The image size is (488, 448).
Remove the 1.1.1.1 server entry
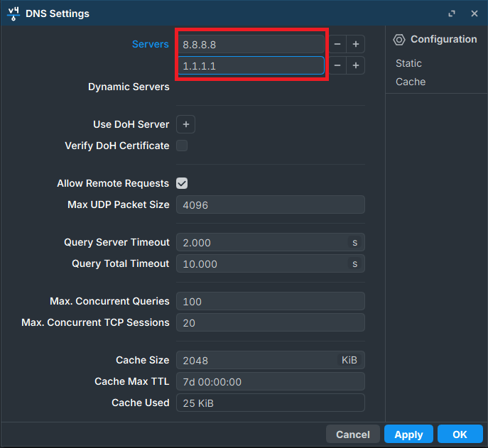(337, 65)
